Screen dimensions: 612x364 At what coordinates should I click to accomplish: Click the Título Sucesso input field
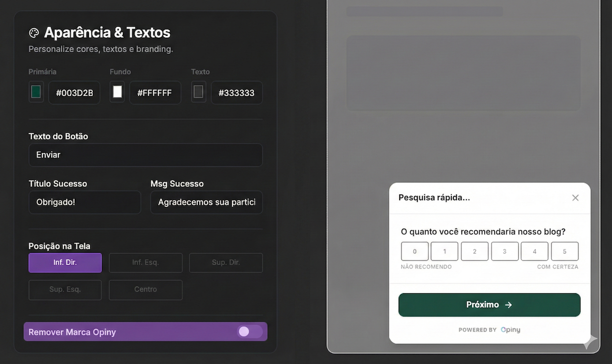point(85,202)
